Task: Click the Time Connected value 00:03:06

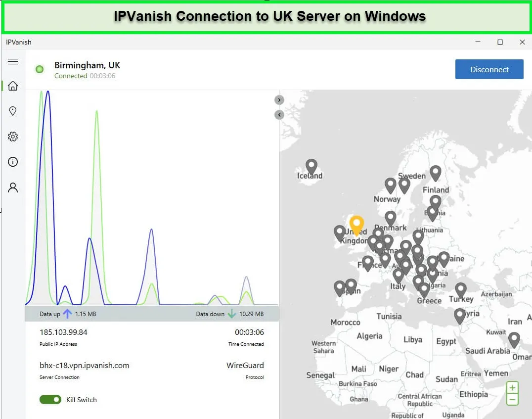Action: click(249, 332)
